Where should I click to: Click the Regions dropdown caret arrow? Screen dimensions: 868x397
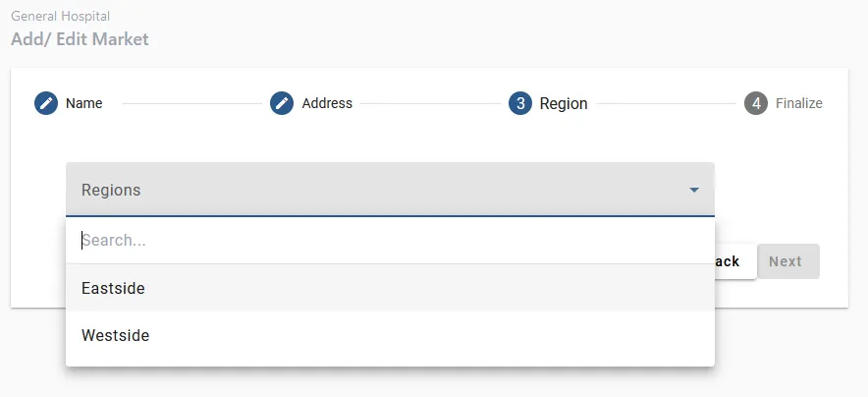click(x=694, y=190)
